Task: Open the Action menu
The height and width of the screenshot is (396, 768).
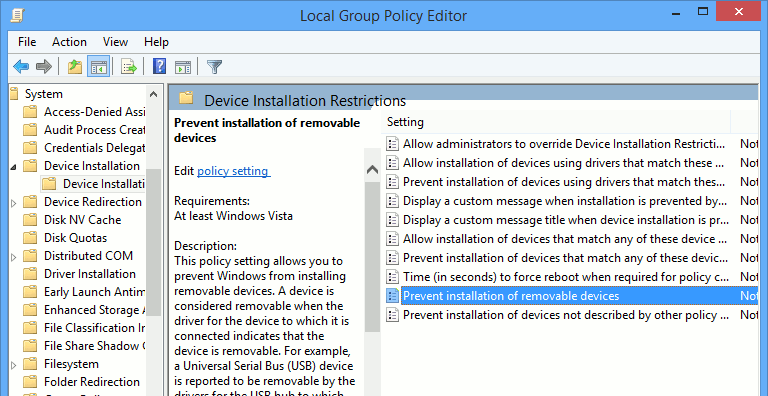Action: pos(69,42)
